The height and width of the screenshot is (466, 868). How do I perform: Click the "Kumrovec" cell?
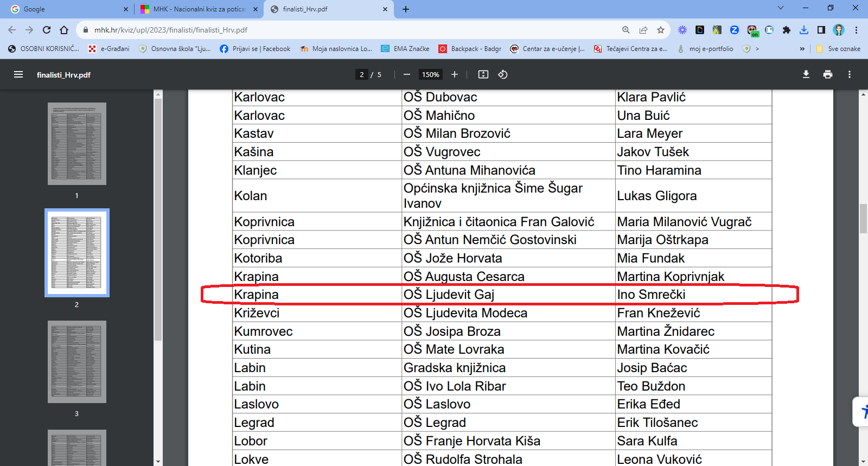pos(317,331)
